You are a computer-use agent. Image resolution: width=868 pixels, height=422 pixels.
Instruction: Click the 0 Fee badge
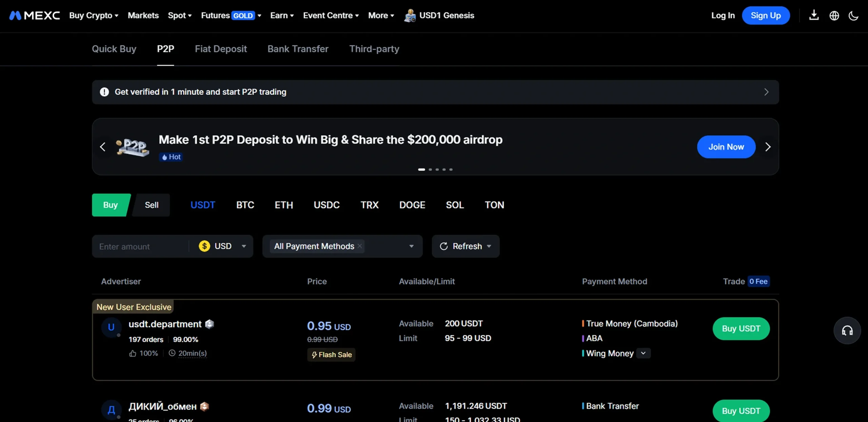[758, 281]
